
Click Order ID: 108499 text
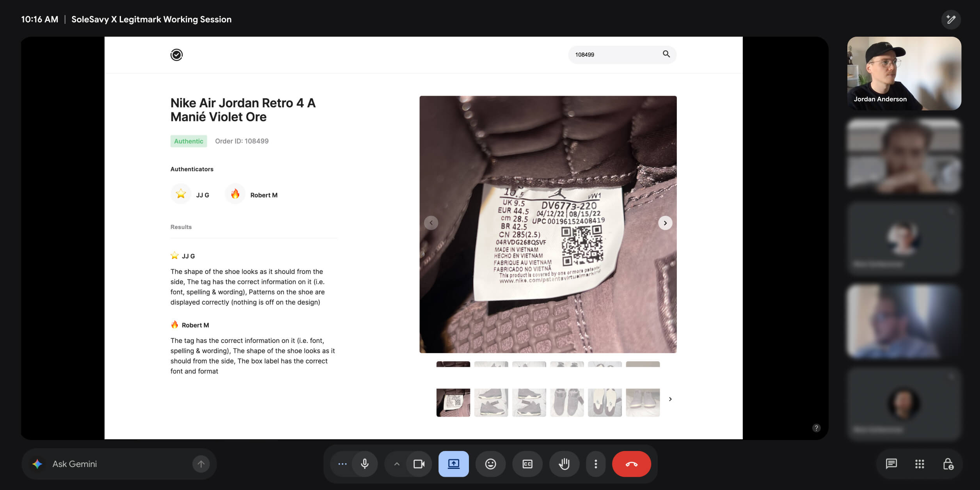242,141
